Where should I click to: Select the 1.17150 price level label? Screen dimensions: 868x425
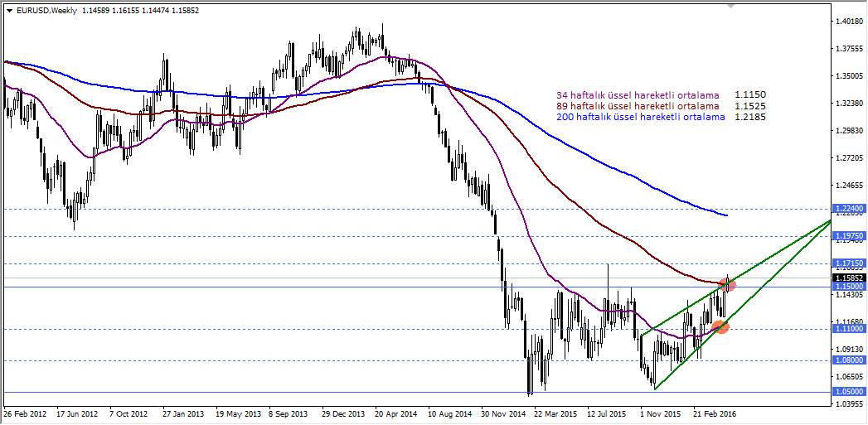pos(851,263)
